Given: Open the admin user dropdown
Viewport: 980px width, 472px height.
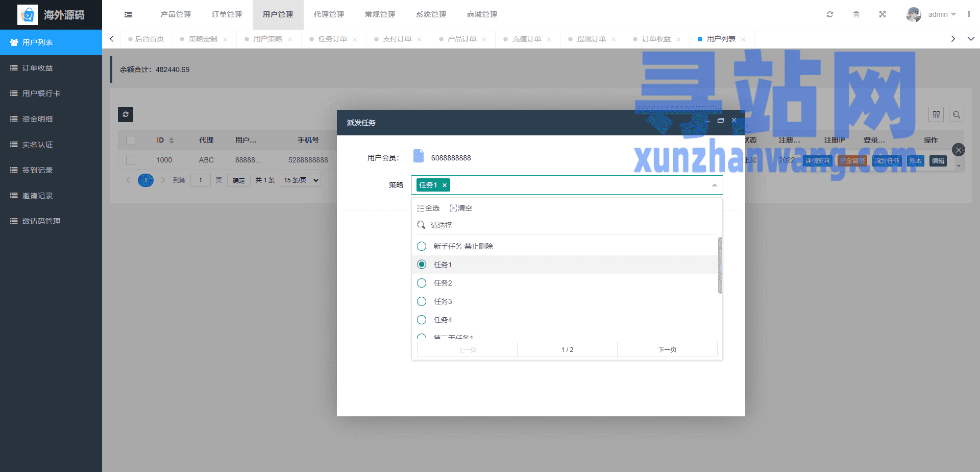Looking at the screenshot, I should click(942, 14).
